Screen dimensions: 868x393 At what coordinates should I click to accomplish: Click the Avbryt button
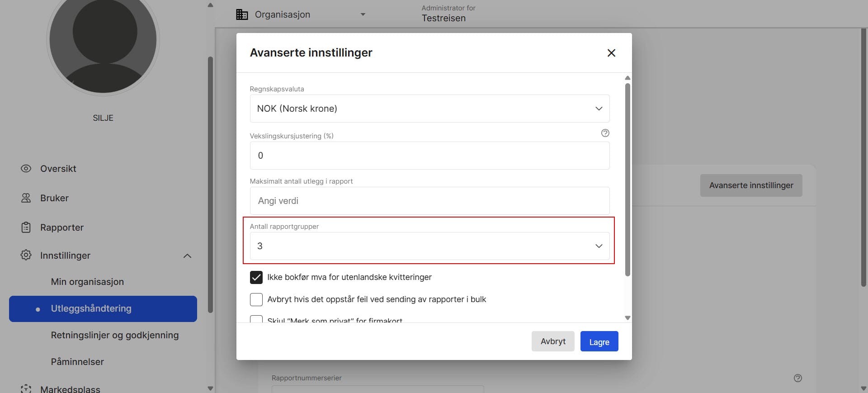pos(552,341)
